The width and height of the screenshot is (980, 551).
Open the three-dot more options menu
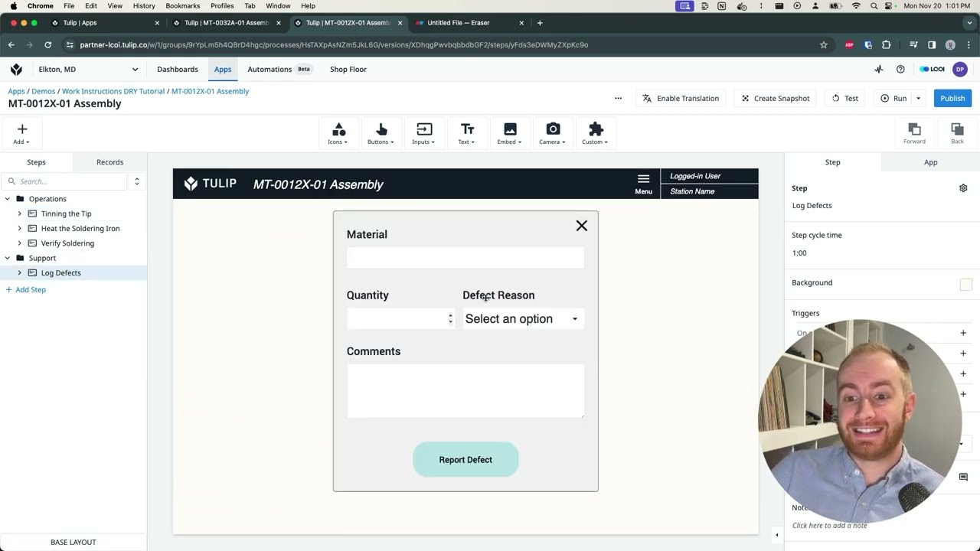coord(618,98)
